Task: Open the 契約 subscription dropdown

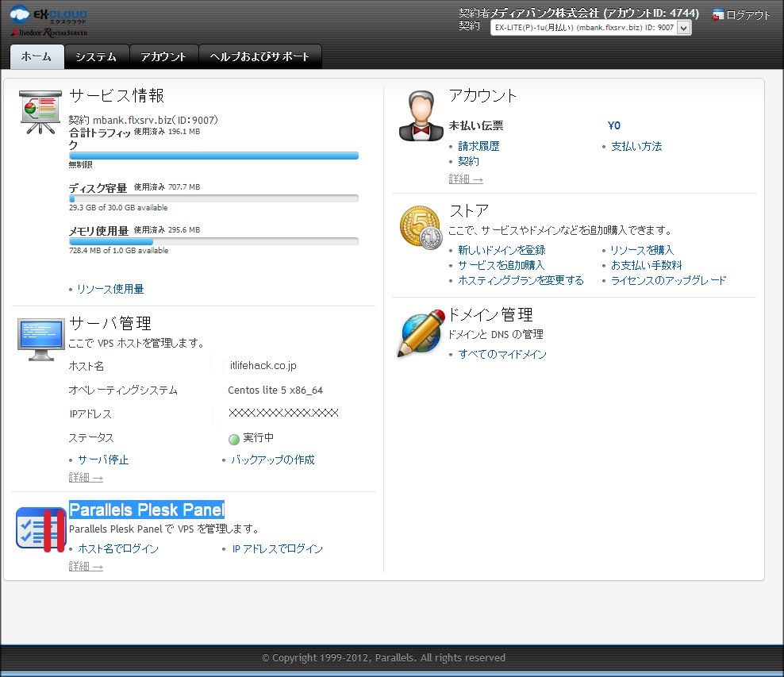Action: click(591, 28)
